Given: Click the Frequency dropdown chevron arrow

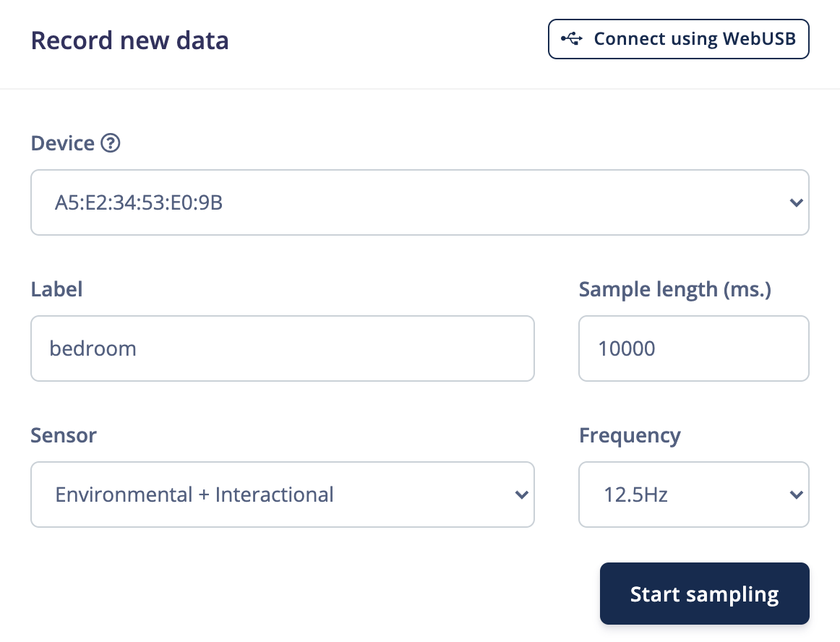Looking at the screenshot, I should click(796, 495).
